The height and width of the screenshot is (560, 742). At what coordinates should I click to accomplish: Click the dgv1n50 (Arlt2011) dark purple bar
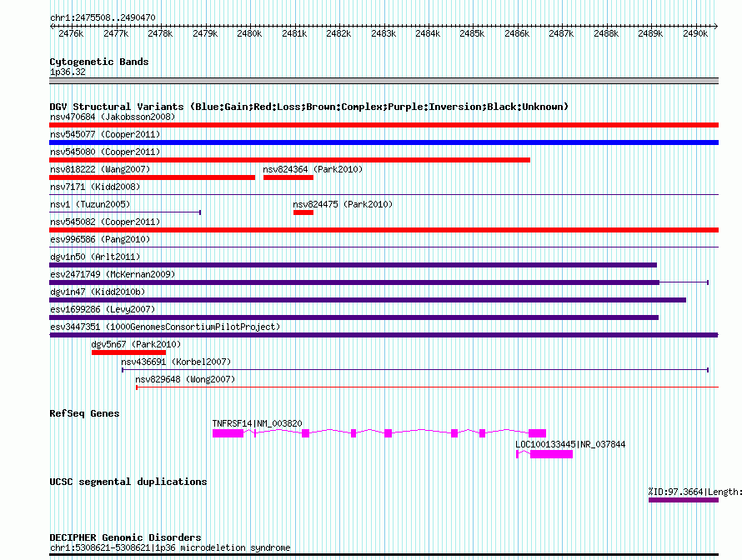click(353, 265)
